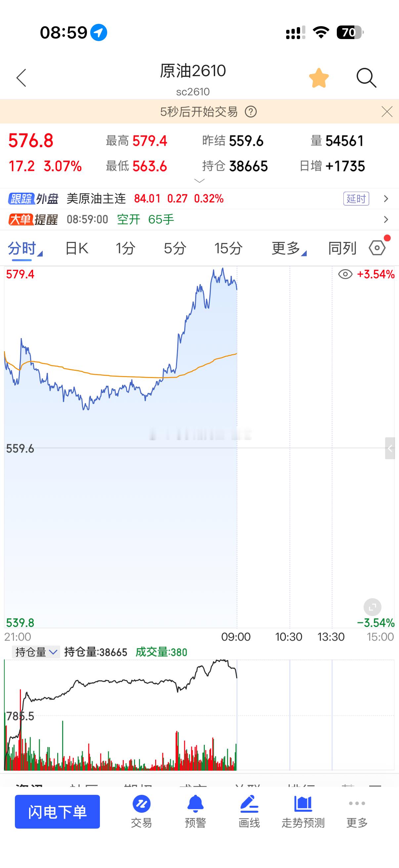Switch to the 日K tab
The image size is (399, 868).
coord(77,248)
